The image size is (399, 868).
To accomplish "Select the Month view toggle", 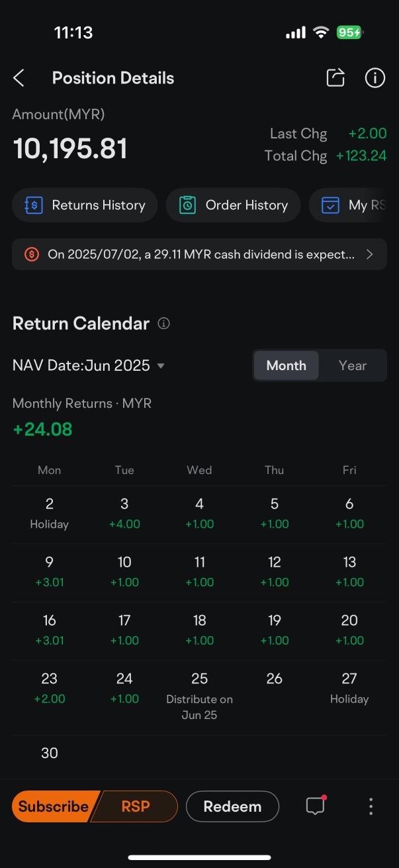I will pyautogui.click(x=286, y=365).
